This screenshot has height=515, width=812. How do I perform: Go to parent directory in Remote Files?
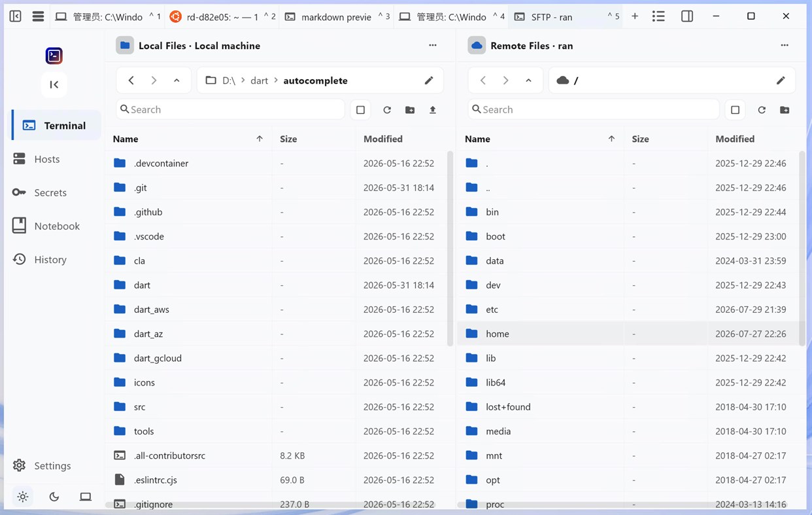(x=528, y=80)
